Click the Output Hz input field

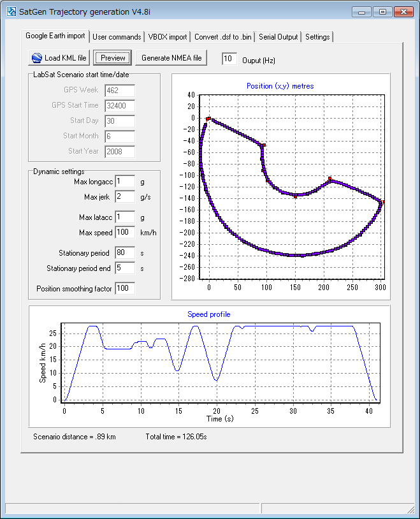coord(229,59)
